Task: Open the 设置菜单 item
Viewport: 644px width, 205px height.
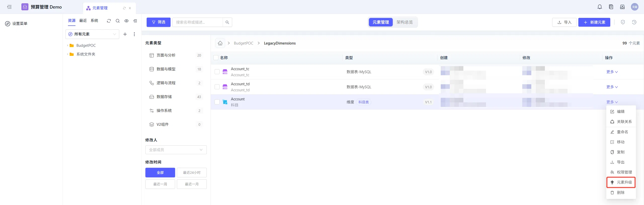Action: [16, 24]
